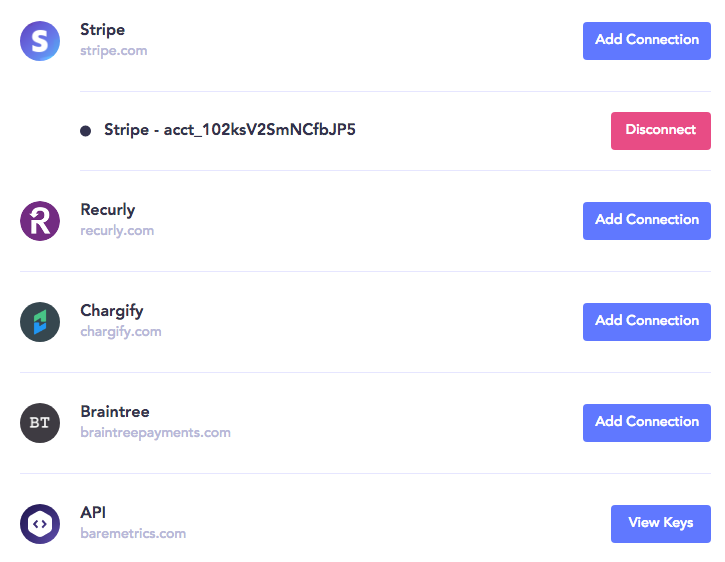Add a connection for Chargify
725x562 pixels.
647,321
